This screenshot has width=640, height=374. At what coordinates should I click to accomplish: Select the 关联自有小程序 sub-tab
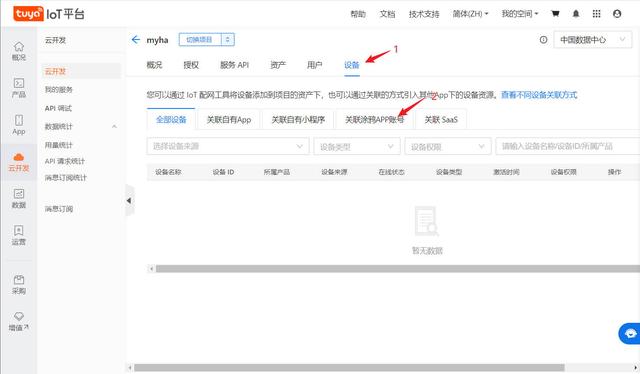(x=298, y=119)
